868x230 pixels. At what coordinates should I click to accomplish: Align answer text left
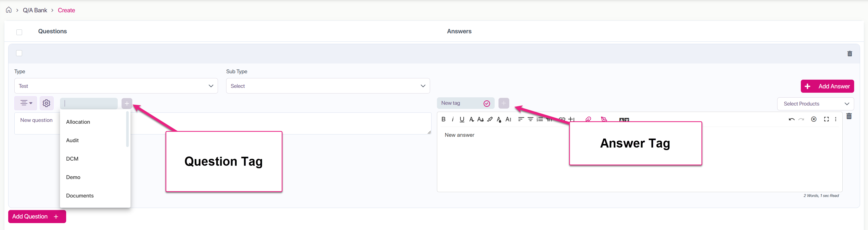pyautogui.click(x=521, y=119)
